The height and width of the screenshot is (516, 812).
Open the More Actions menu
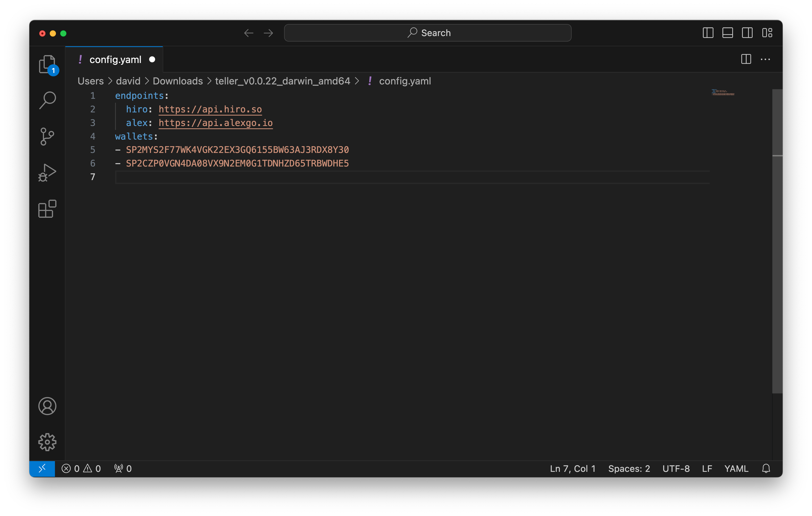766,59
